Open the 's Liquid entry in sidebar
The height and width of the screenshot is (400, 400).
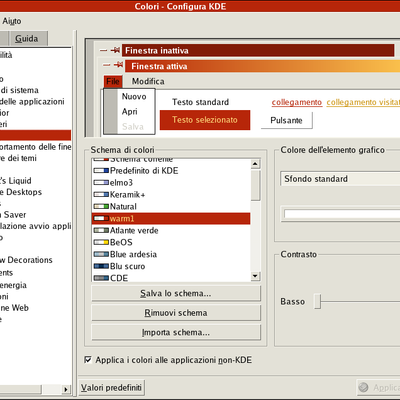tap(16, 181)
